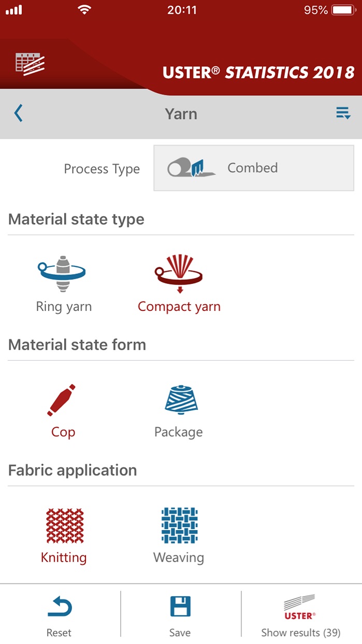Pick the Weaving fabric pattern icon
Screen dimensions: 362x644
tap(179, 525)
